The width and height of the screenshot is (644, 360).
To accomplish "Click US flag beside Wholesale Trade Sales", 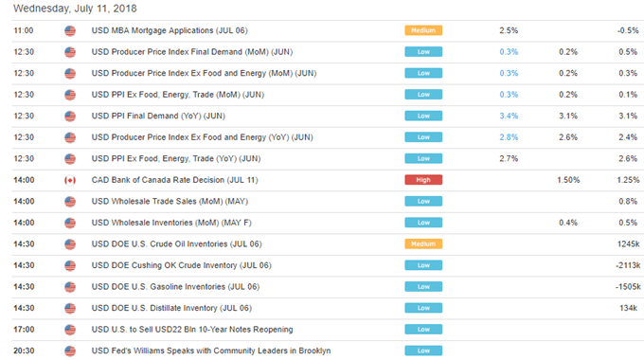I will (70, 202).
